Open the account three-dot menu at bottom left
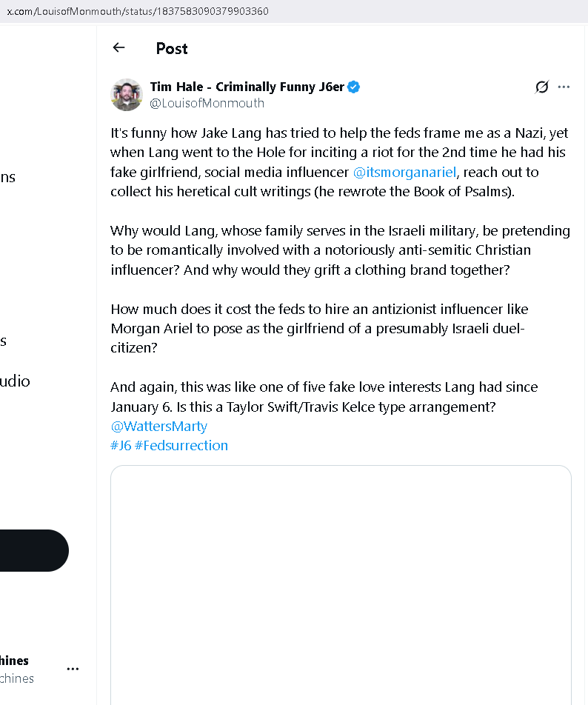The width and height of the screenshot is (588, 705). pos(73,669)
